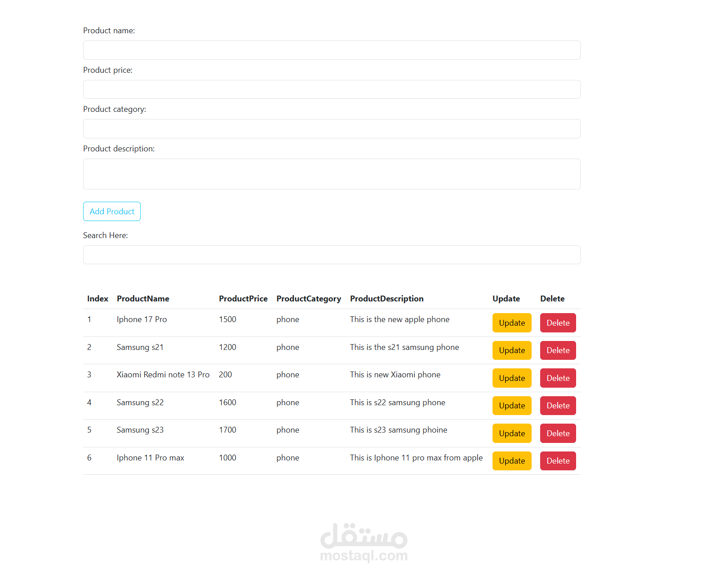Update the Samsung s21 product

[512, 350]
